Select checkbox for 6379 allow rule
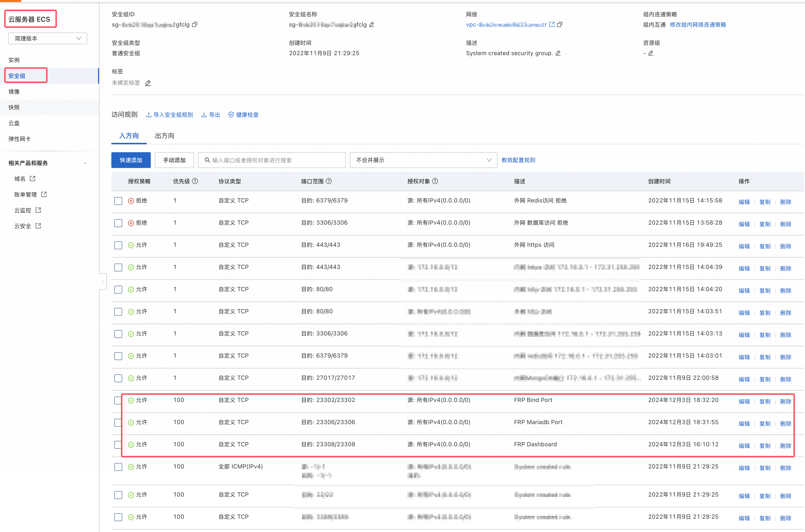The image size is (805, 532). pos(118,356)
